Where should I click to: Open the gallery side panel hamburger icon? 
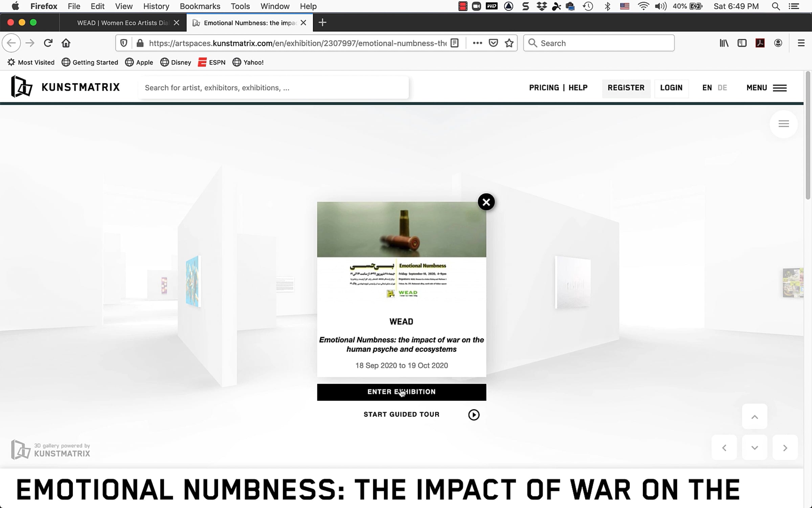pyautogui.click(x=784, y=124)
